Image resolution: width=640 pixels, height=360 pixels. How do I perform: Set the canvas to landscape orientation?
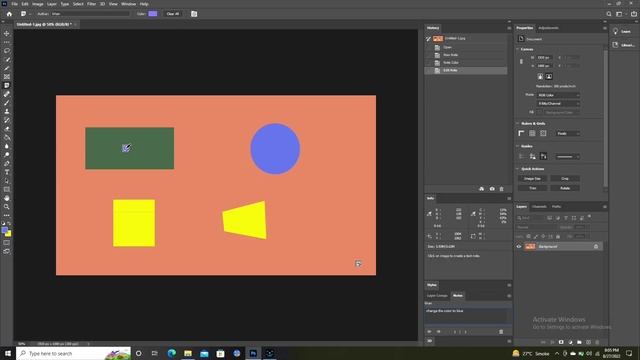(x=549, y=76)
